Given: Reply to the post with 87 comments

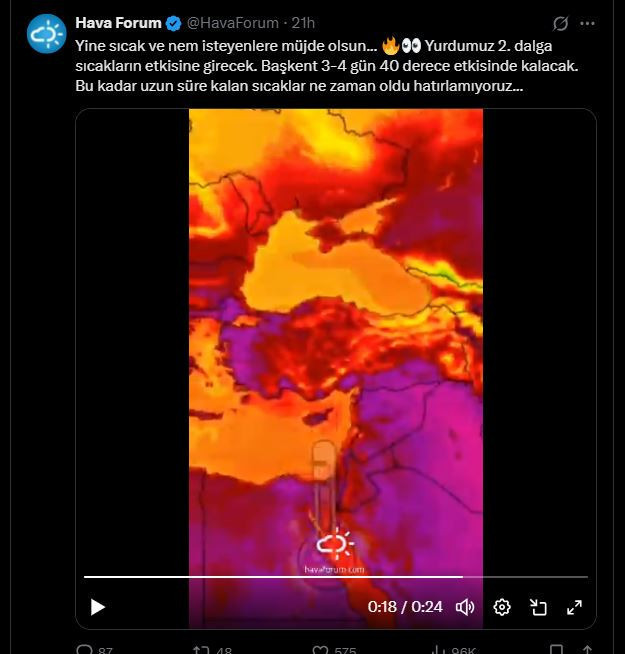Looking at the screenshot, I should point(94,649).
